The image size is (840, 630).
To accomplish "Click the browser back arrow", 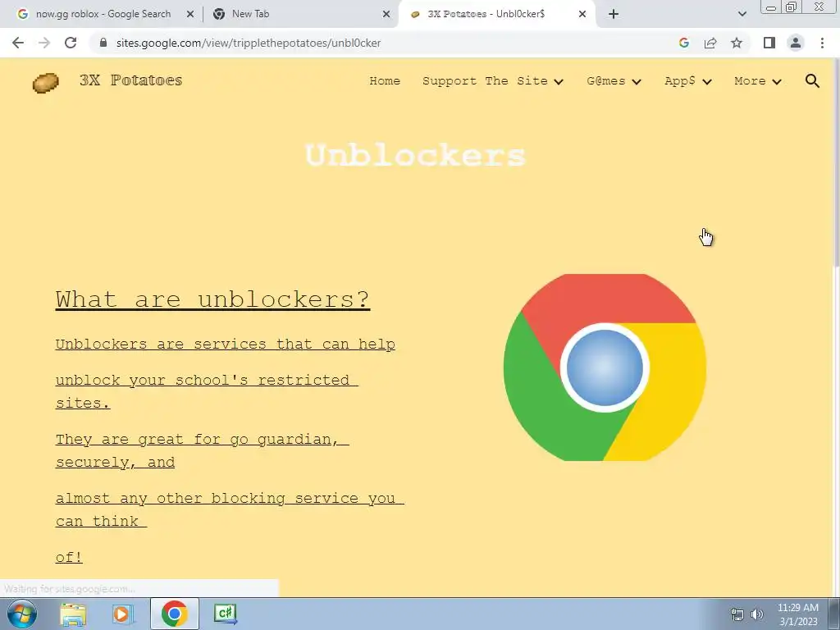I will click(18, 43).
